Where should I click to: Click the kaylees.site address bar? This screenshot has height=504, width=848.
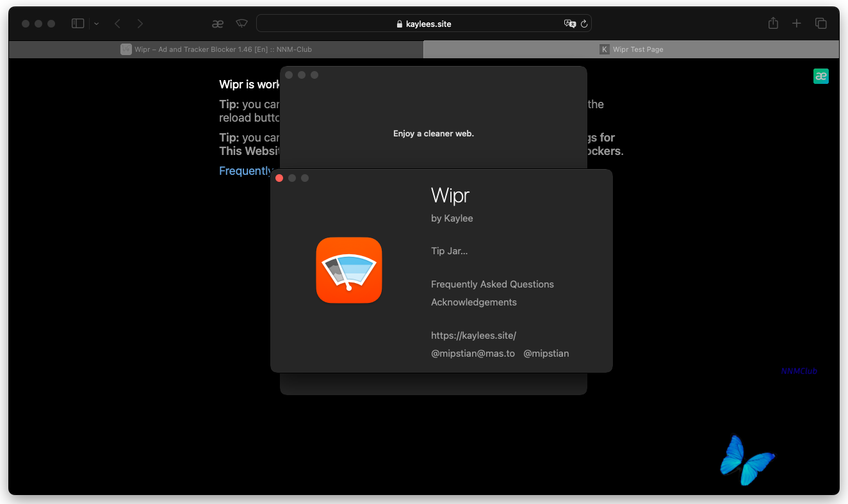click(423, 24)
